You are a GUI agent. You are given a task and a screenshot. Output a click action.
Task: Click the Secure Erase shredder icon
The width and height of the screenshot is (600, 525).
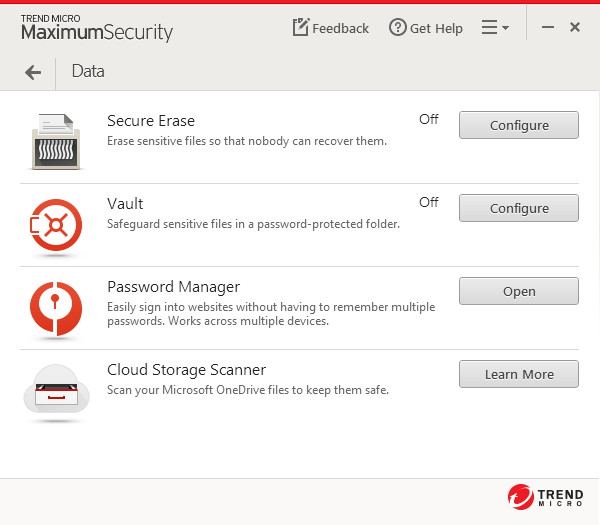(x=56, y=142)
